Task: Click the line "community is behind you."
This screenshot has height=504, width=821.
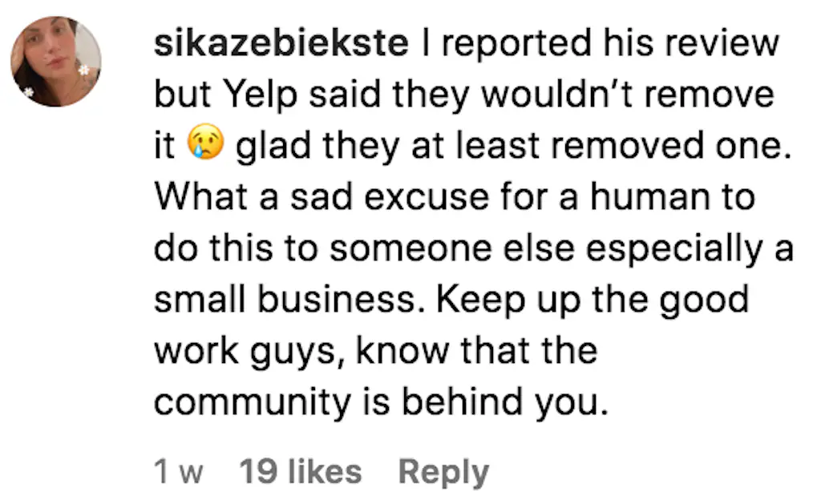Action: pyautogui.click(x=377, y=402)
